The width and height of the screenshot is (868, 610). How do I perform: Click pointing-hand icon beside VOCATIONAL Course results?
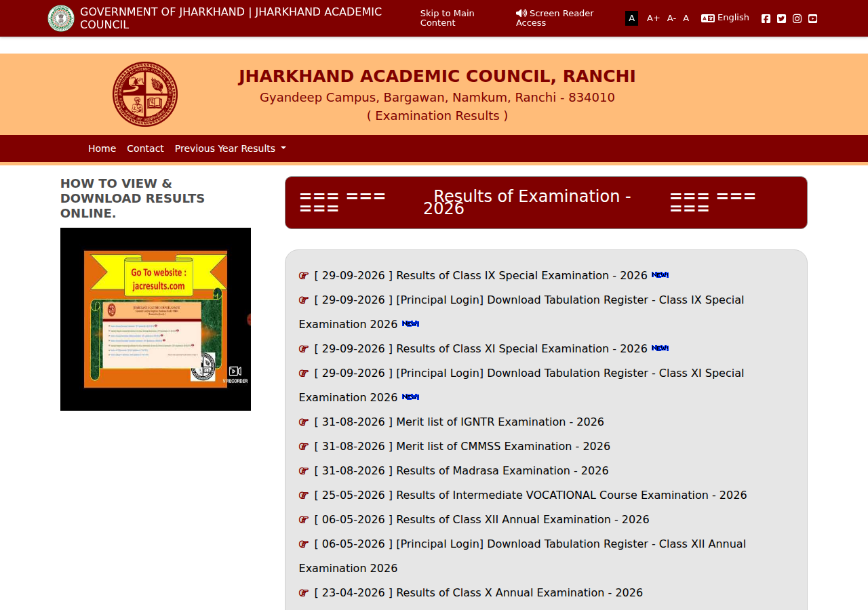pos(304,495)
